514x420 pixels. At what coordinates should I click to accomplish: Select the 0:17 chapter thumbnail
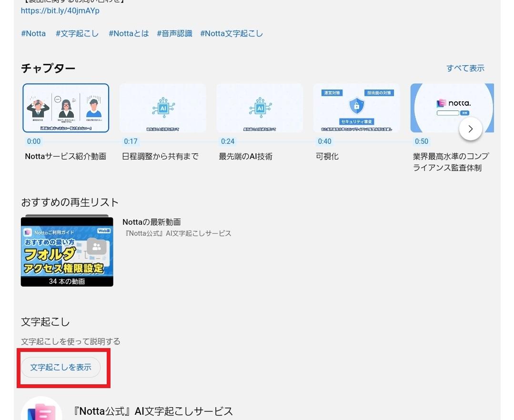[x=162, y=108]
